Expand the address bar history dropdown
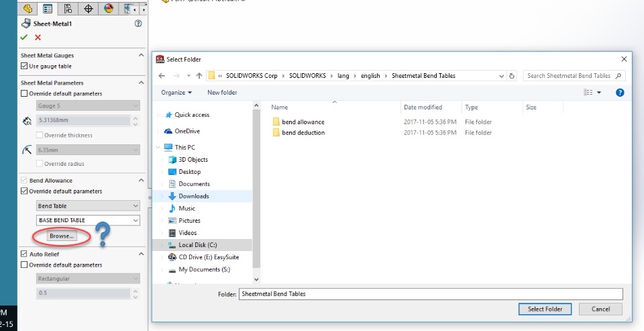 click(x=502, y=76)
